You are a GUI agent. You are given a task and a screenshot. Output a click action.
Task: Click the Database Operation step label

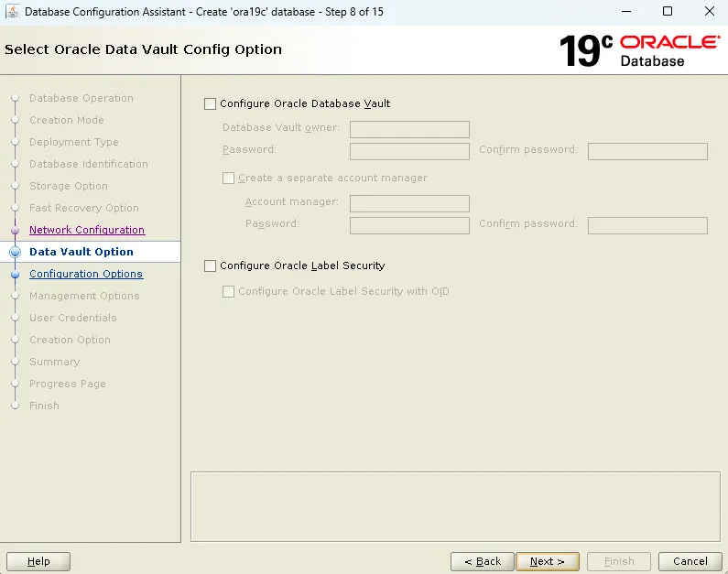click(81, 98)
